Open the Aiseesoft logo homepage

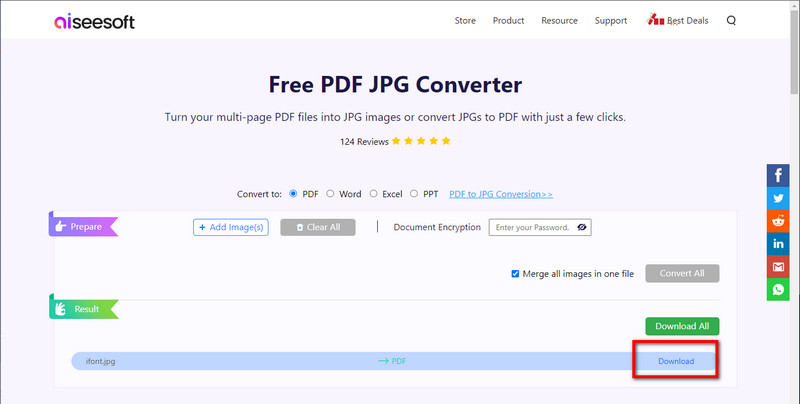94,21
